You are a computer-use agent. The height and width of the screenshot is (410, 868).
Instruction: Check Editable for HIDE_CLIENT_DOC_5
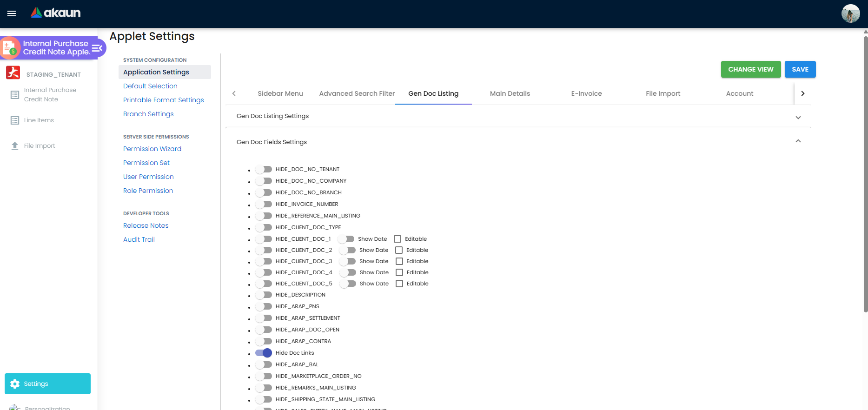pos(399,284)
